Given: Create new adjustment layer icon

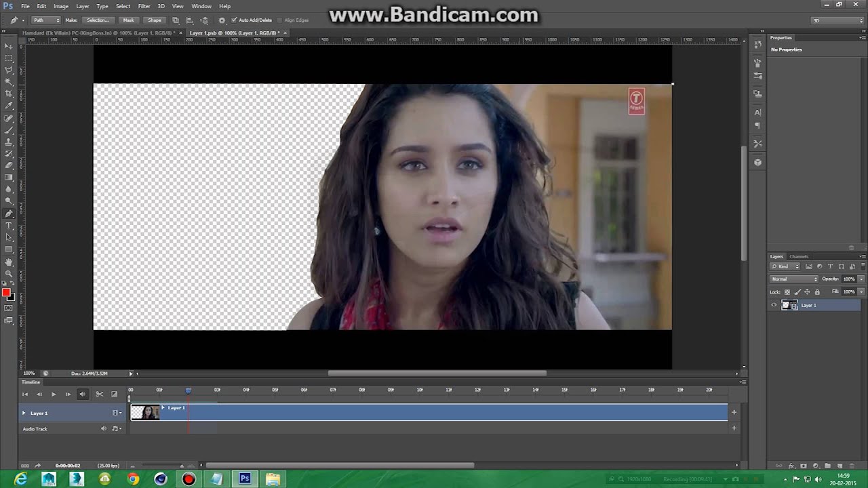Looking at the screenshot, I should pyautogui.click(x=816, y=466).
